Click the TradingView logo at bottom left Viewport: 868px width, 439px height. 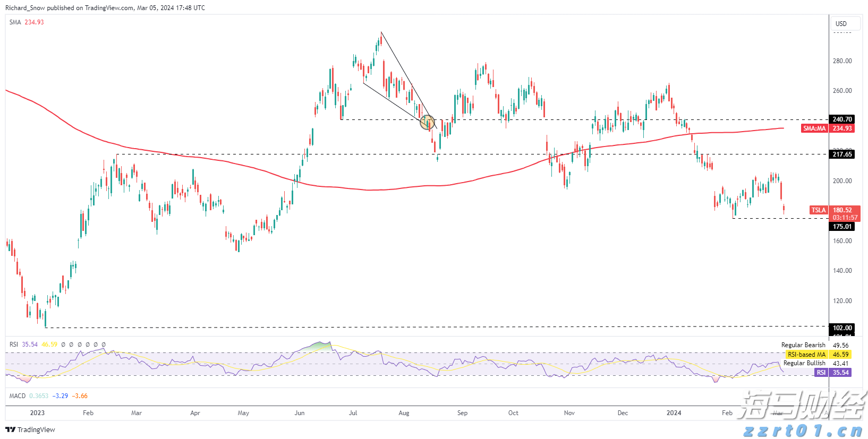coord(30,429)
